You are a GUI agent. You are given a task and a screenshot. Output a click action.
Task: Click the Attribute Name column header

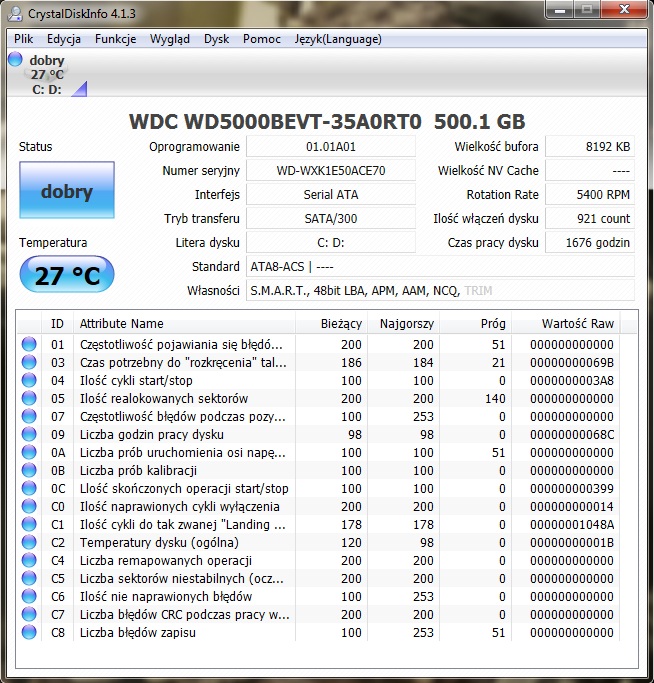coord(184,324)
